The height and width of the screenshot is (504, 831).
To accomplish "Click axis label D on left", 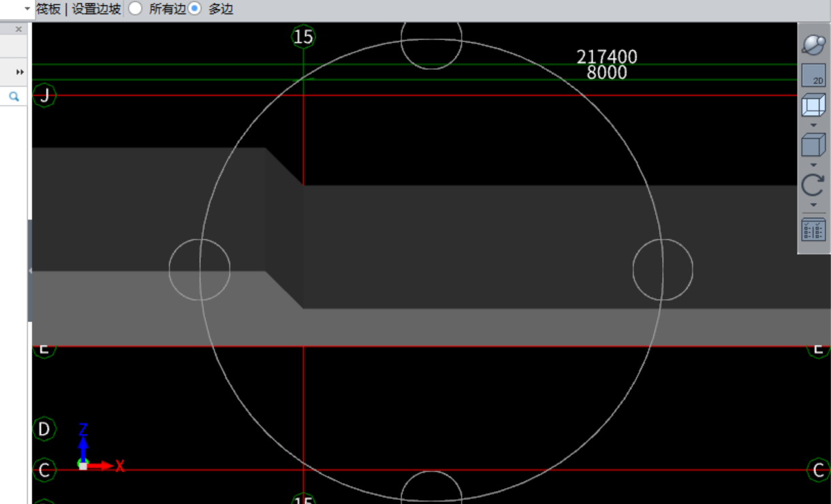I will (44, 429).
